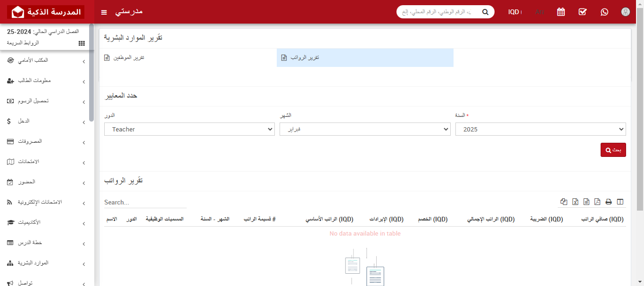Open the quick links grid icon in sidebar

[81, 43]
